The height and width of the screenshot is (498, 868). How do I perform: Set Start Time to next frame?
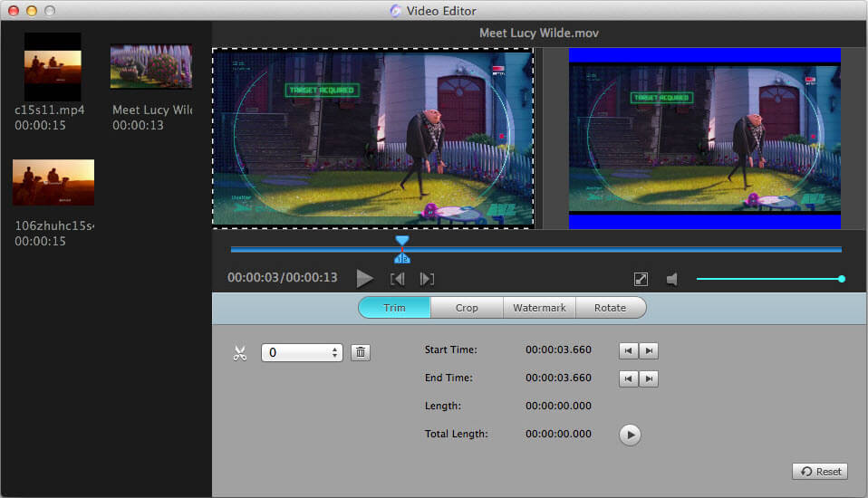649,350
